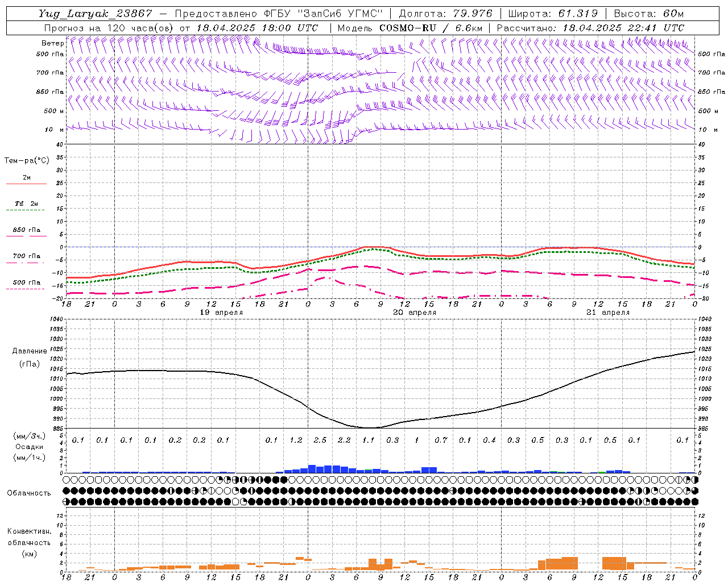This screenshot has height=582, width=728.
Task: Click the 2м temperature legend entry
Action: (x=26, y=178)
